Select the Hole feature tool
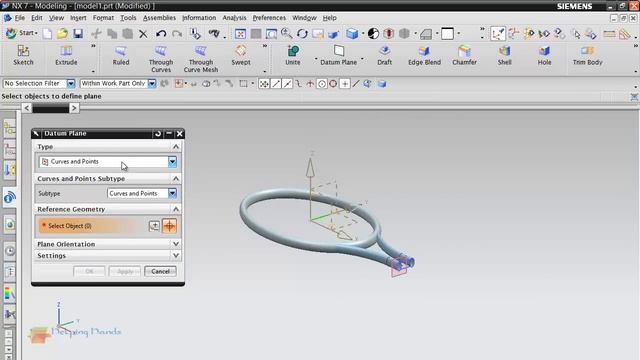This screenshot has width=640, height=360. [544, 55]
